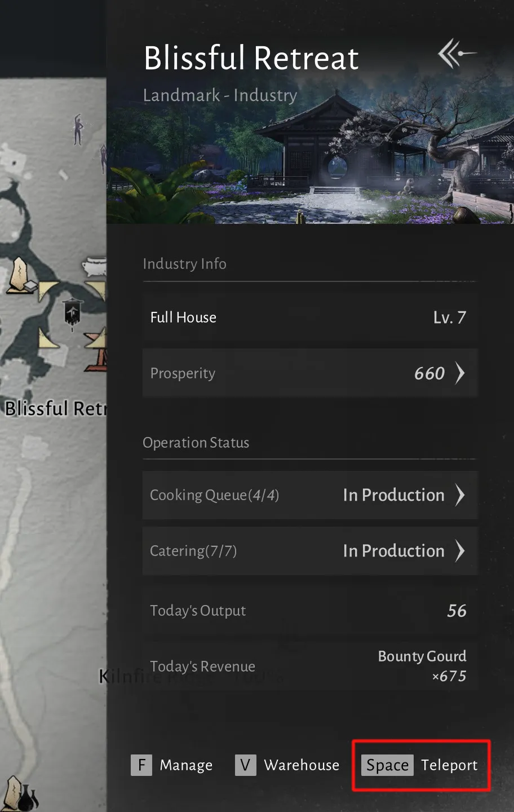Click the F key Manage icon
Viewport: 514px width, 812px height.
click(x=141, y=765)
